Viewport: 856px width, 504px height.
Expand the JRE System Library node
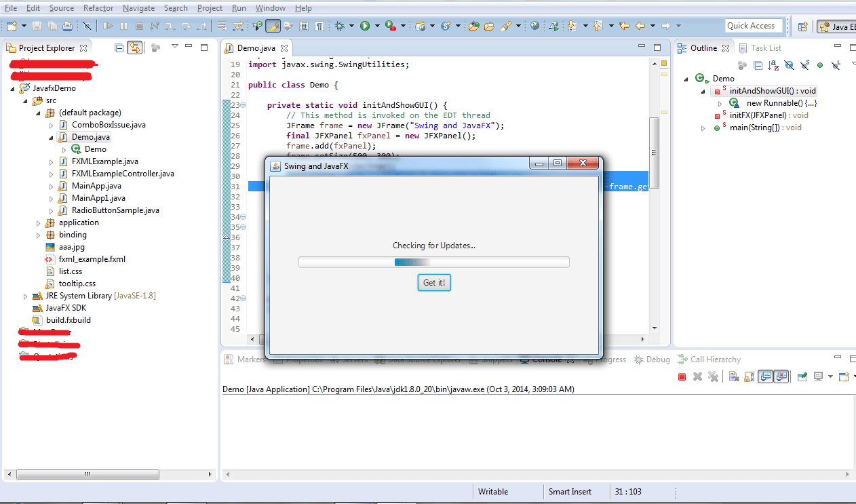[26, 296]
